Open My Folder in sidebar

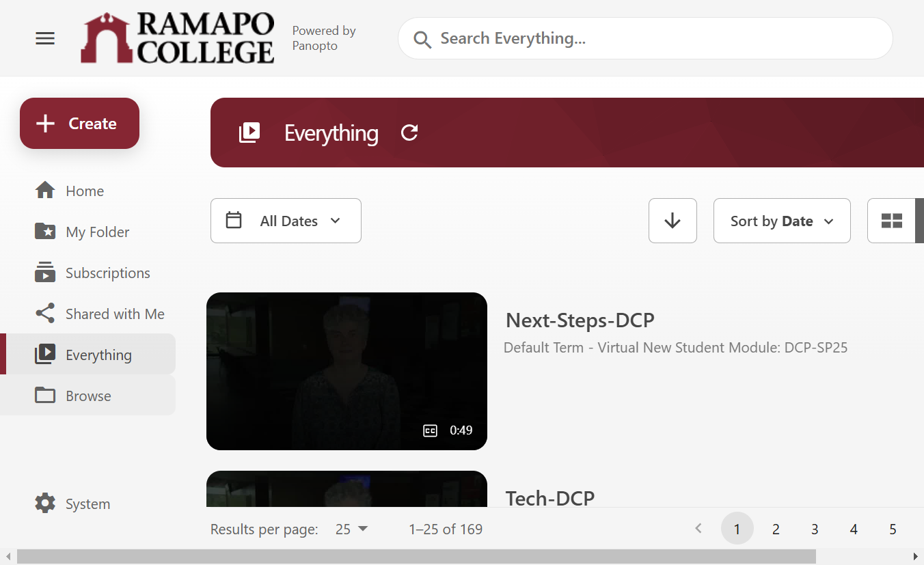[x=87, y=232]
